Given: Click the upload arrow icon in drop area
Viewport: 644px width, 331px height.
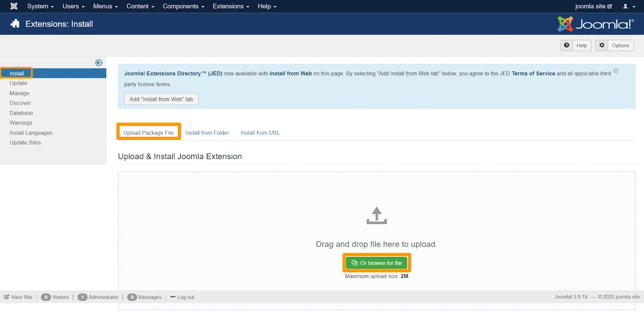Looking at the screenshot, I should tap(377, 215).
